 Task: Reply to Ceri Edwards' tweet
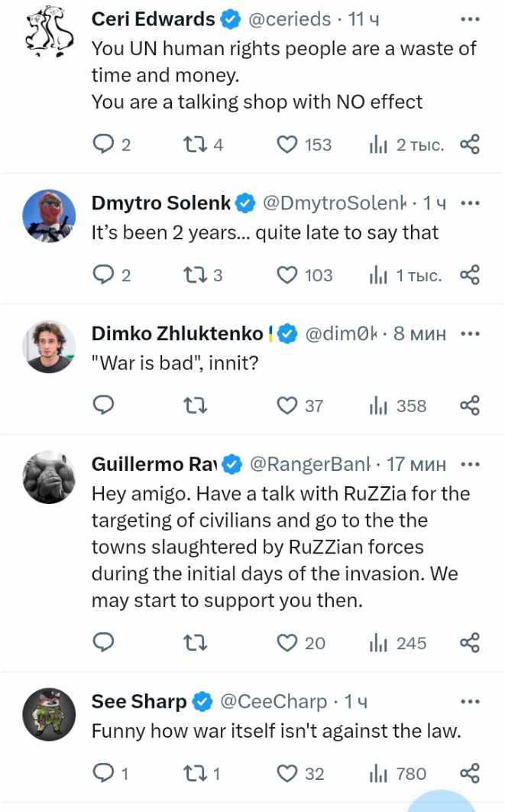pyautogui.click(x=103, y=144)
